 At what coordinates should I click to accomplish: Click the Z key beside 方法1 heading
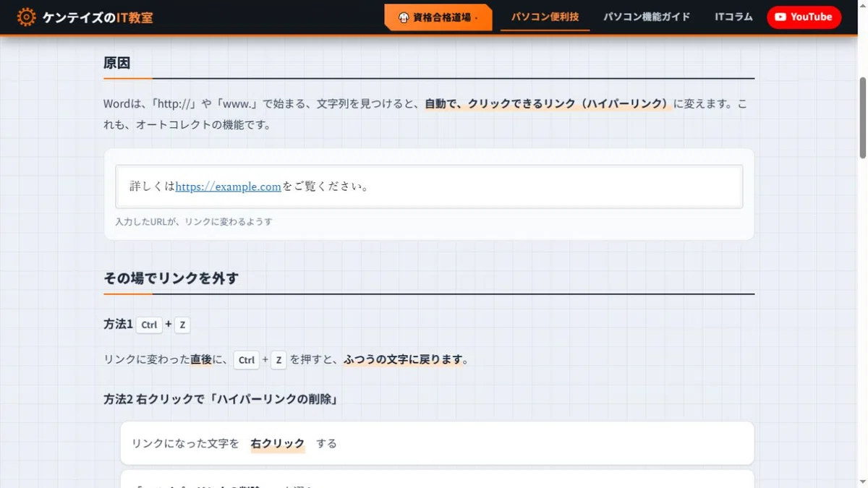coord(182,325)
